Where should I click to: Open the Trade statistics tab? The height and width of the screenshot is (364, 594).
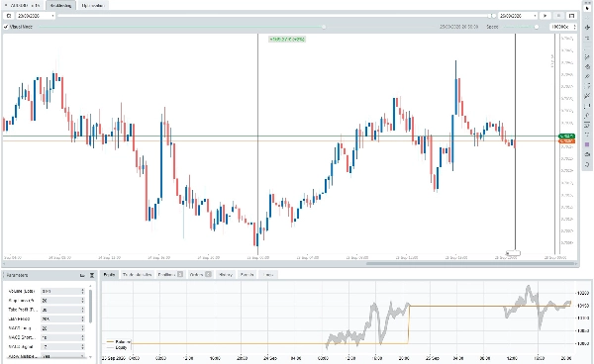pos(138,275)
